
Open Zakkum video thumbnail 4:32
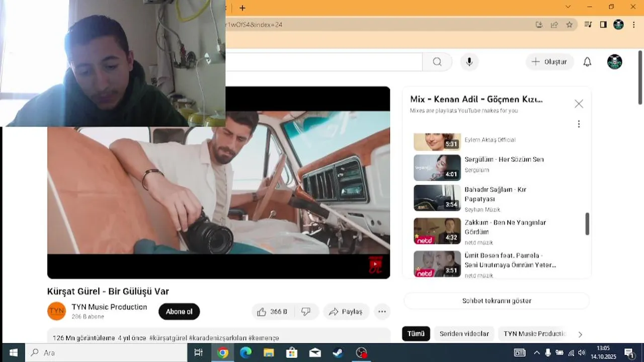(x=437, y=231)
